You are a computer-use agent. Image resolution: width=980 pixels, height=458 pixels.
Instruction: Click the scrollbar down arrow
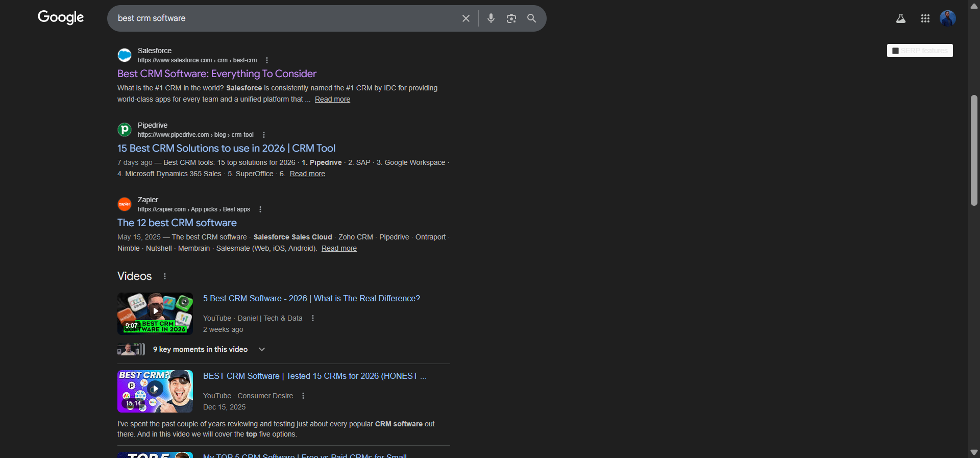(974, 452)
